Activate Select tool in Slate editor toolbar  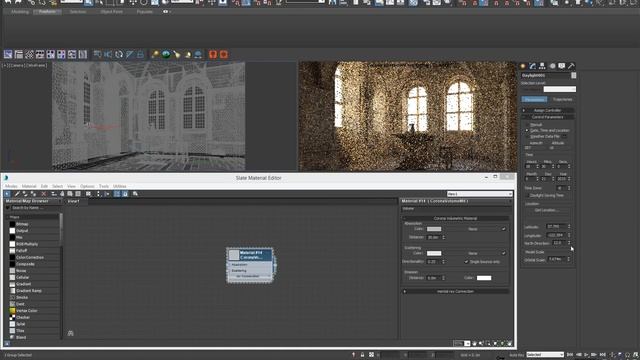[x=7, y=194]
